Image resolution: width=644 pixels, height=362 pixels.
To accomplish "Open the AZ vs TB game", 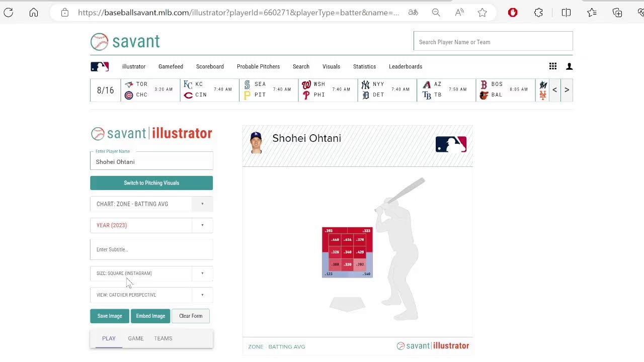I will [x=446, y=90].
